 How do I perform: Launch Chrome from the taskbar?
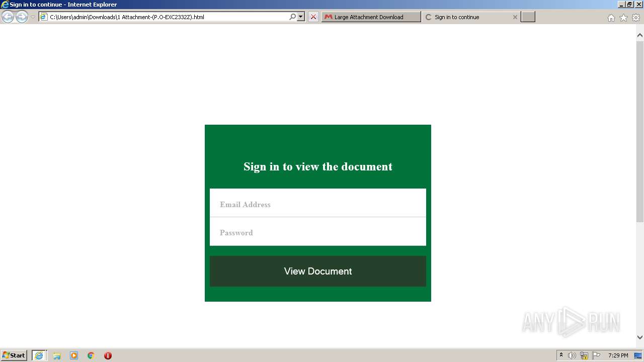91,355
